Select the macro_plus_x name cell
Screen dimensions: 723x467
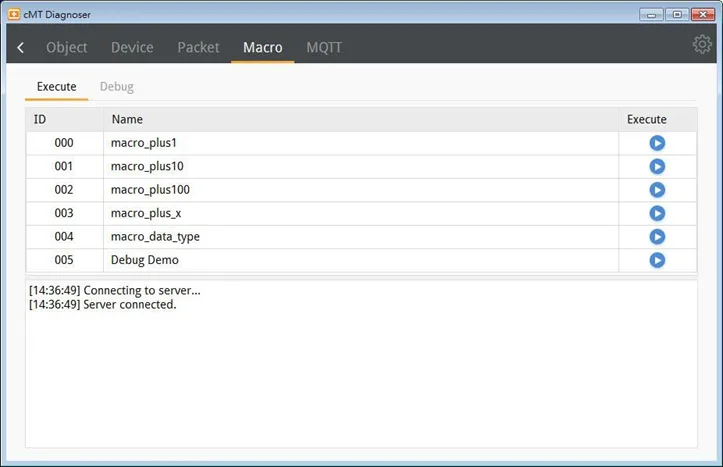361,213
